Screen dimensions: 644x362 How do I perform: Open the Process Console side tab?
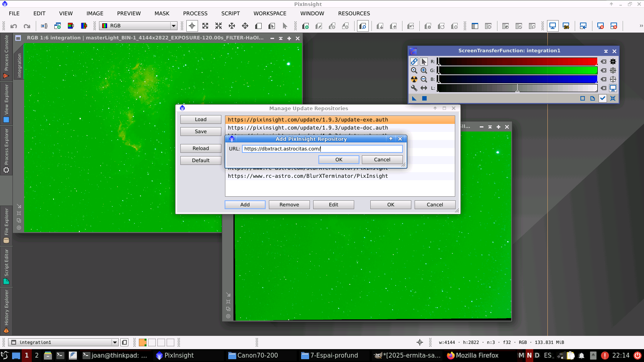pos(6,56)
